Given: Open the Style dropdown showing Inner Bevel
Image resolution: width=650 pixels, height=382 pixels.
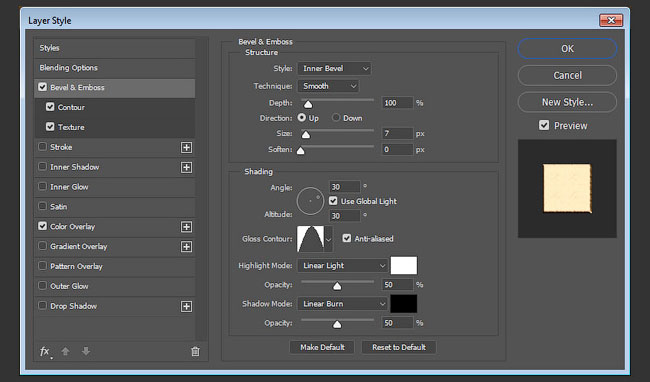Looking at the screenshot, I should point(334,68).
